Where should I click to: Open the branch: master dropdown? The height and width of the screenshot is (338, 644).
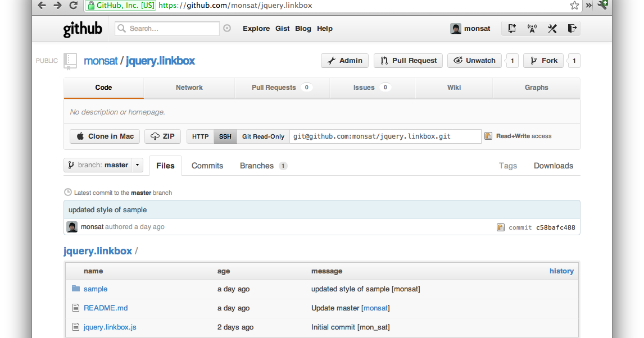tap(103, 165)
